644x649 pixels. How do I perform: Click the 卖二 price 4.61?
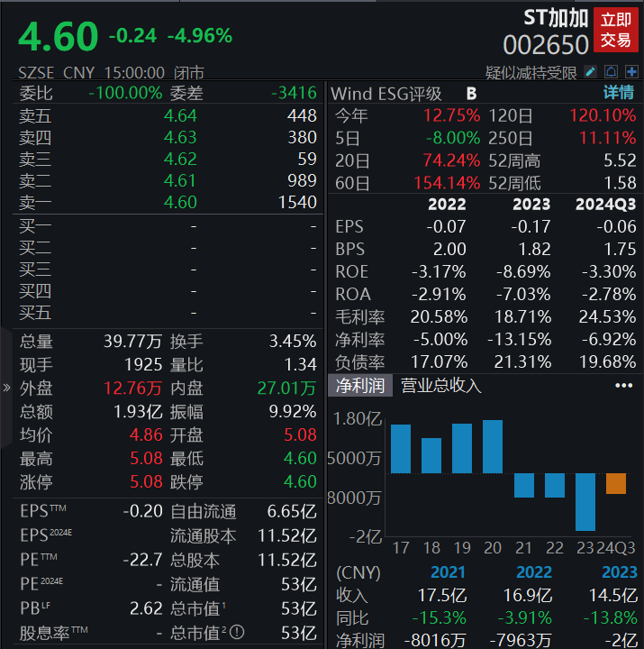pyautogui.click(x=180, y=180)
